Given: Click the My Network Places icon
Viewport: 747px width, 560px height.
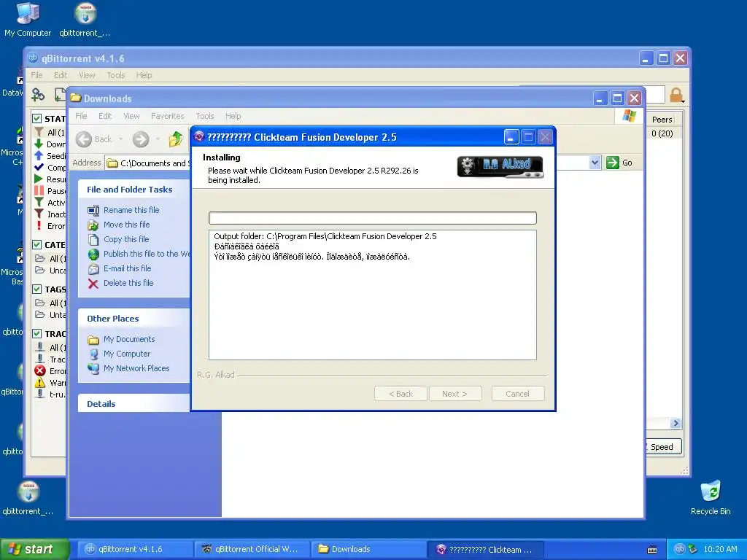Looking at the screenshot, I should [x=93, y=368].
